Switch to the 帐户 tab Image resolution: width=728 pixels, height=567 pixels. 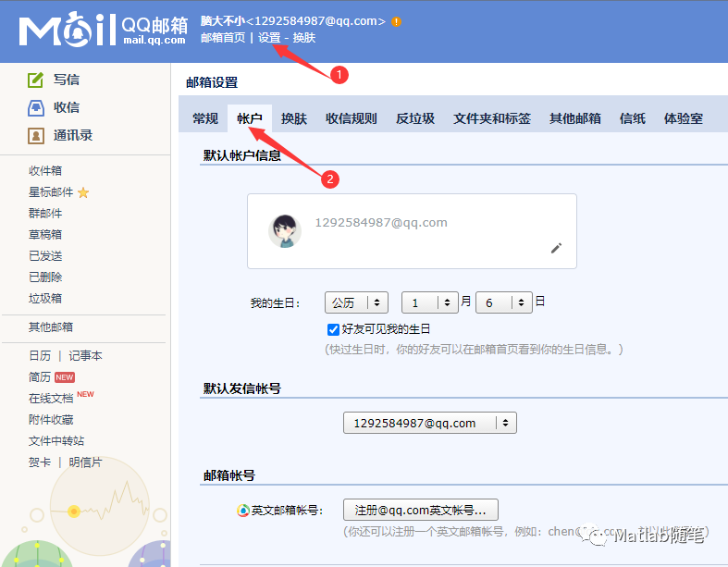click(x=250, y=118)
